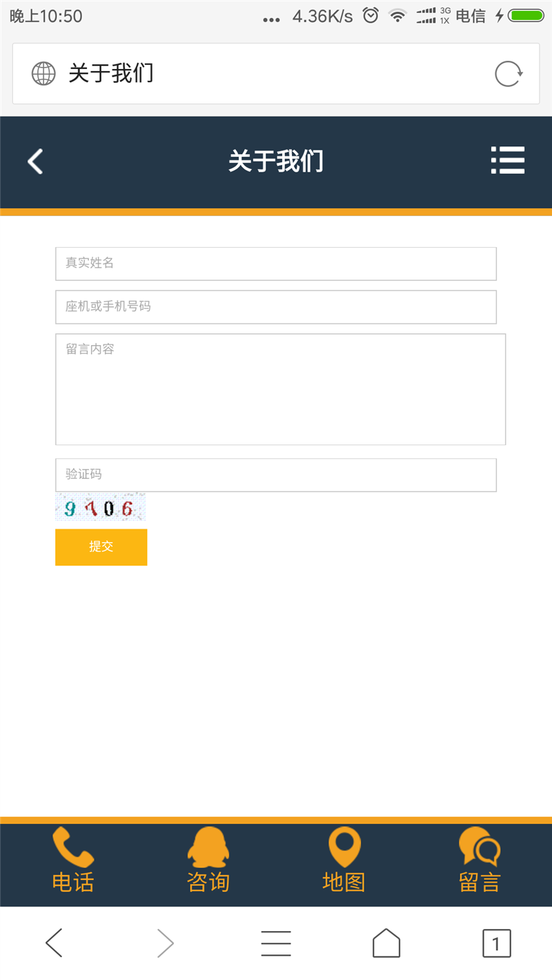The image size is (552, 980).
Task: Open the list menu icon in header
Action: click(508, 161)
